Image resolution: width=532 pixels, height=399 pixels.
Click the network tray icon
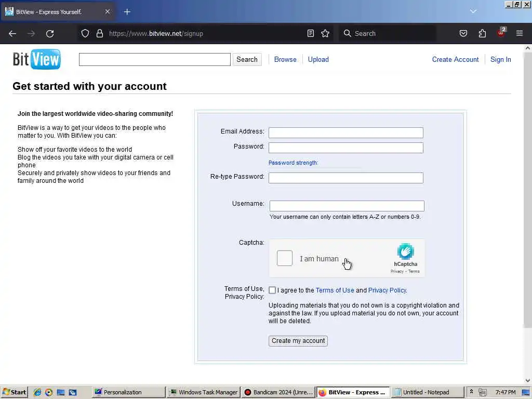click(483, 392)
